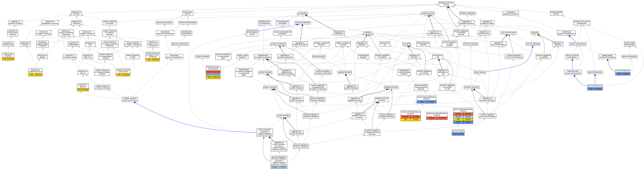Click 'central nervous system development' node
The width and height of the screenshot is (644, 170).
point(573,72)
